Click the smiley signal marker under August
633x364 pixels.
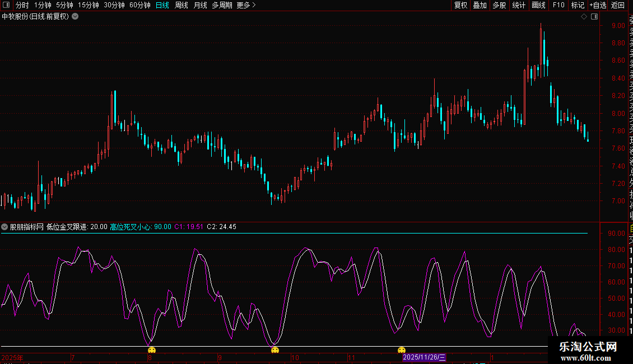tap(152, 351)
